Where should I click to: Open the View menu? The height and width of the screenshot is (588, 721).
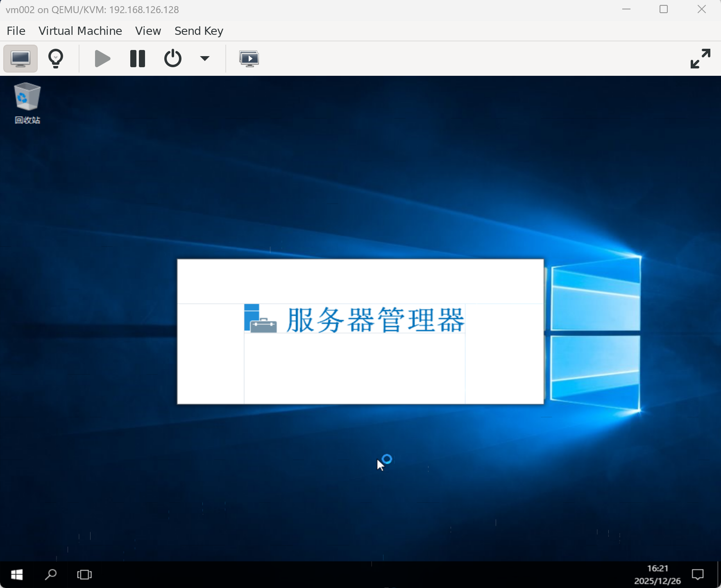pos(147,30)
